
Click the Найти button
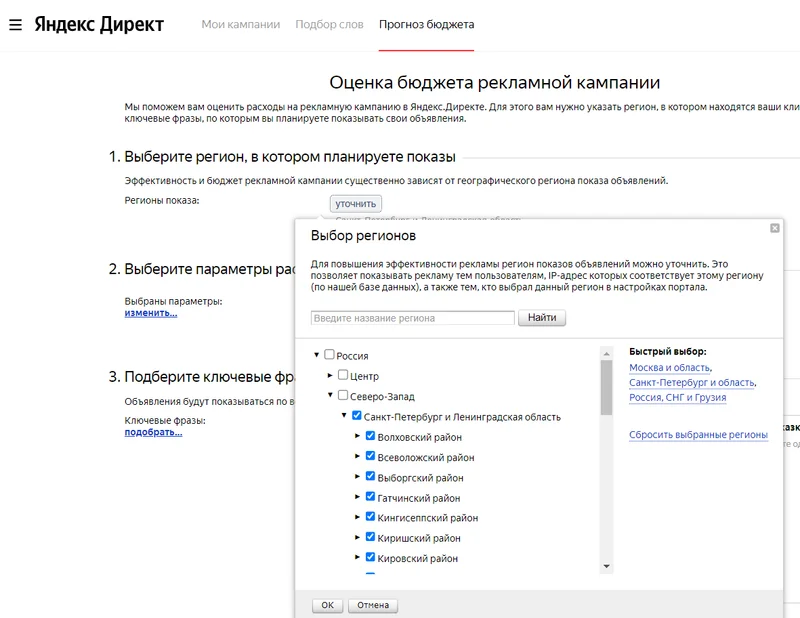coord(542,317)
